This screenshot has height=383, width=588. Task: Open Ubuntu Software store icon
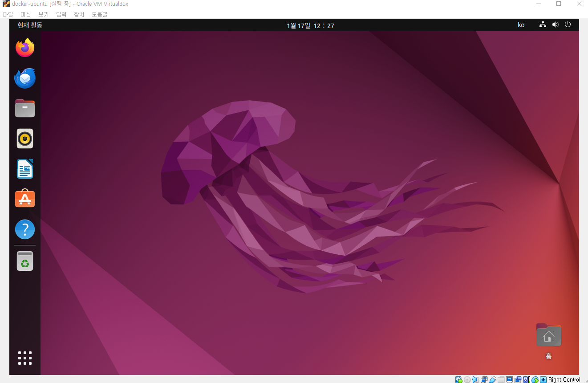tap(25, 199)
